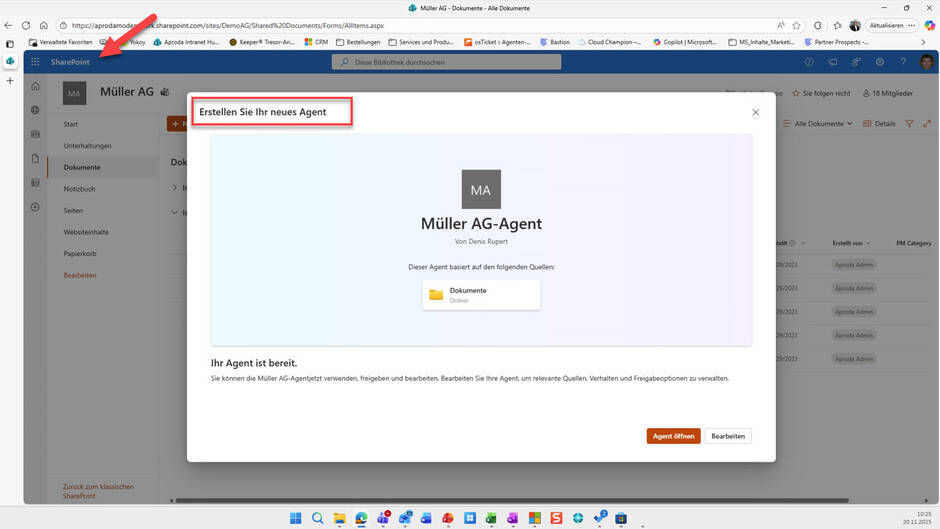Click the Aktualisieren update button in browser
Viewport: 940px width, 529px height.
(891, 25)
